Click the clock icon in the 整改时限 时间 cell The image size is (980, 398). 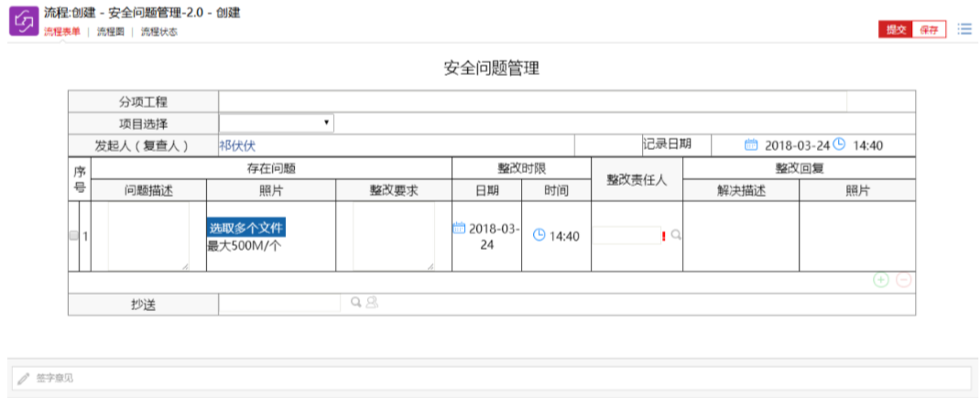539,235
